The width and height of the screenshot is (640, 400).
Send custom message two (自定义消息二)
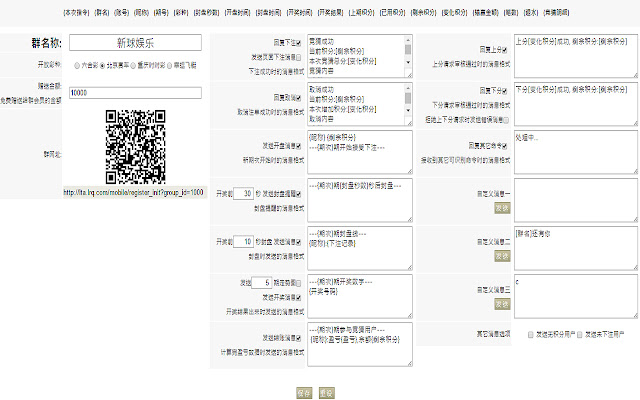[x=502, y=256]
